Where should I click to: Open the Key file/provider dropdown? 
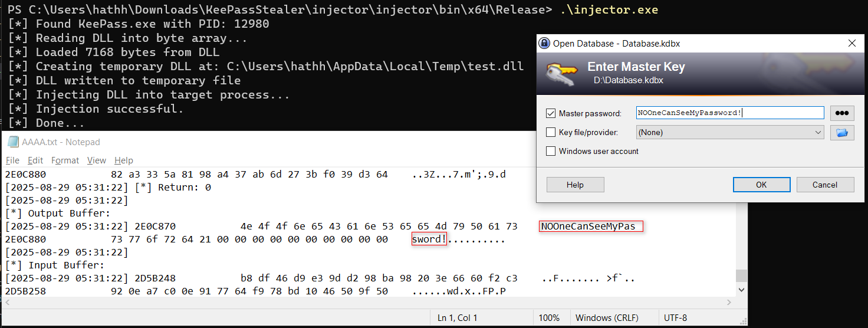(x=730, y=133)
